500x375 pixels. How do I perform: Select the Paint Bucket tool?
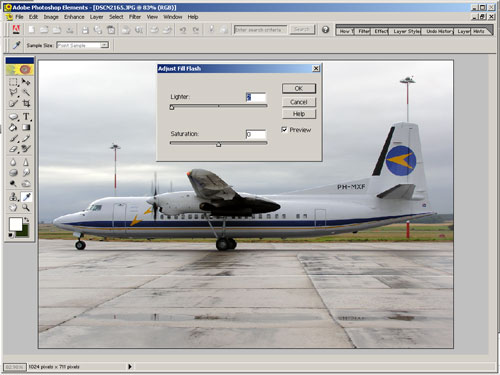13,127
